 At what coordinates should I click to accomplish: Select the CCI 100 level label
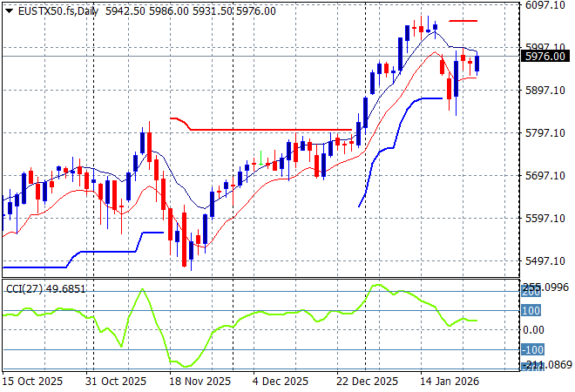point(531,311)
